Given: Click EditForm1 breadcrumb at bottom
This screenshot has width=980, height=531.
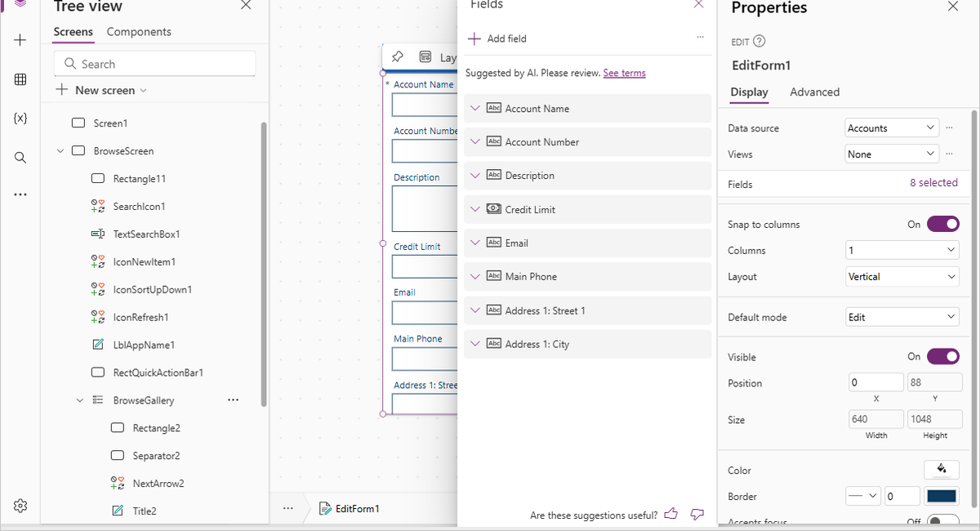Looking at the screenshot, I should pyautogui.click(x=350, y=508).
